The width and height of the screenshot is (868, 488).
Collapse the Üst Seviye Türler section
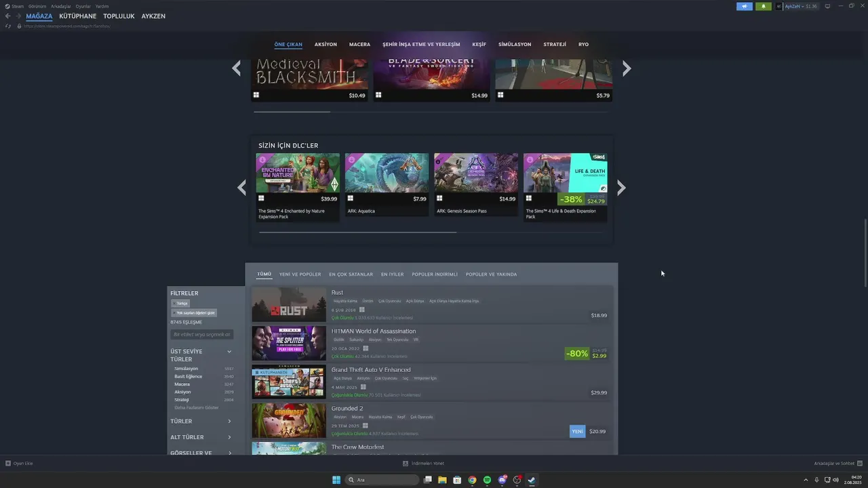pyautogui.click(x=229, y=352)
